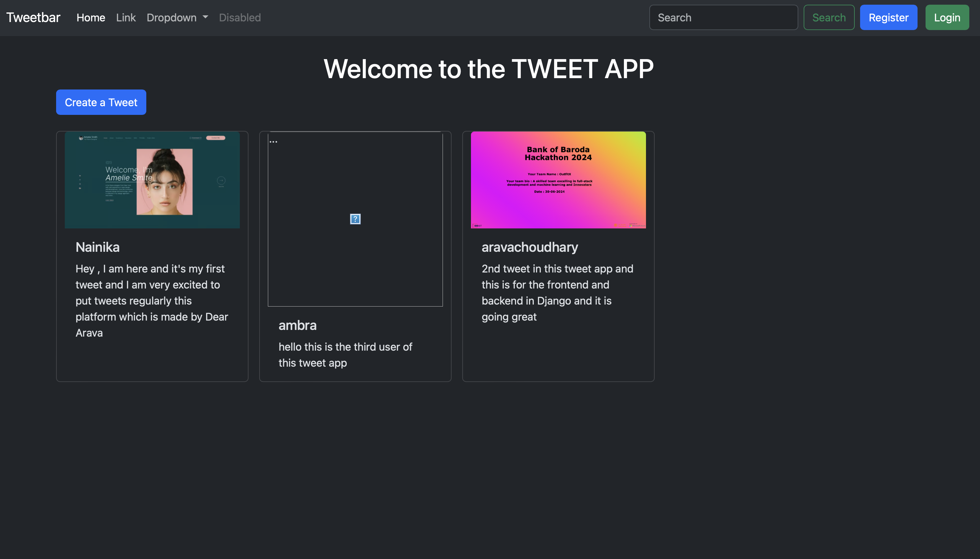The height and width of the screenshot is (559, 980).
Task: Click inside the Search input field
Action: [x=723, y=17]
